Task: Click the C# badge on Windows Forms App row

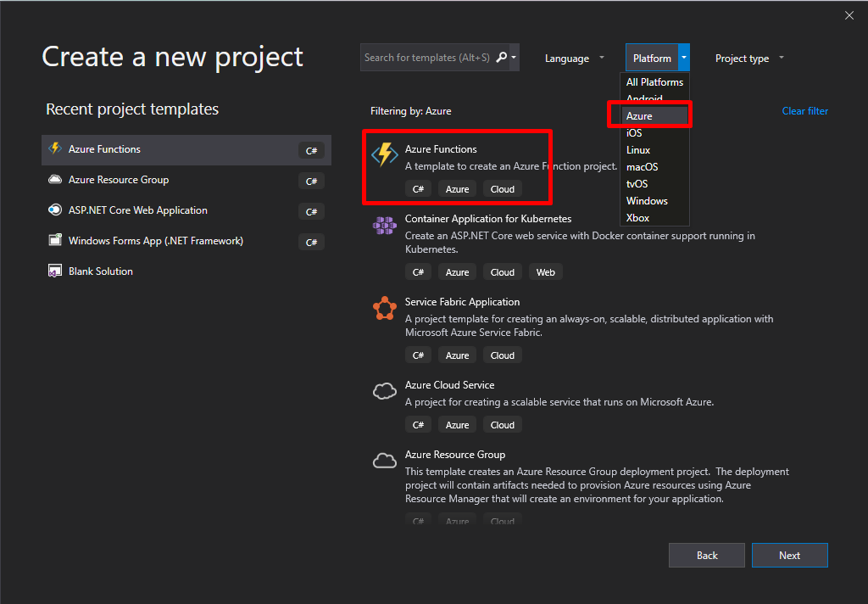Action: [312, 242]
